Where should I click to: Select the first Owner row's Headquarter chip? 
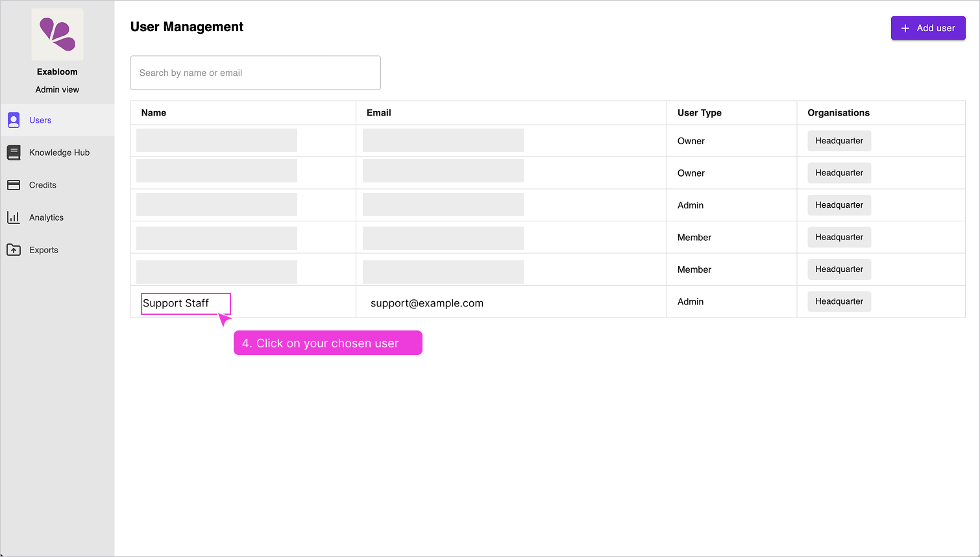[839, 140]
